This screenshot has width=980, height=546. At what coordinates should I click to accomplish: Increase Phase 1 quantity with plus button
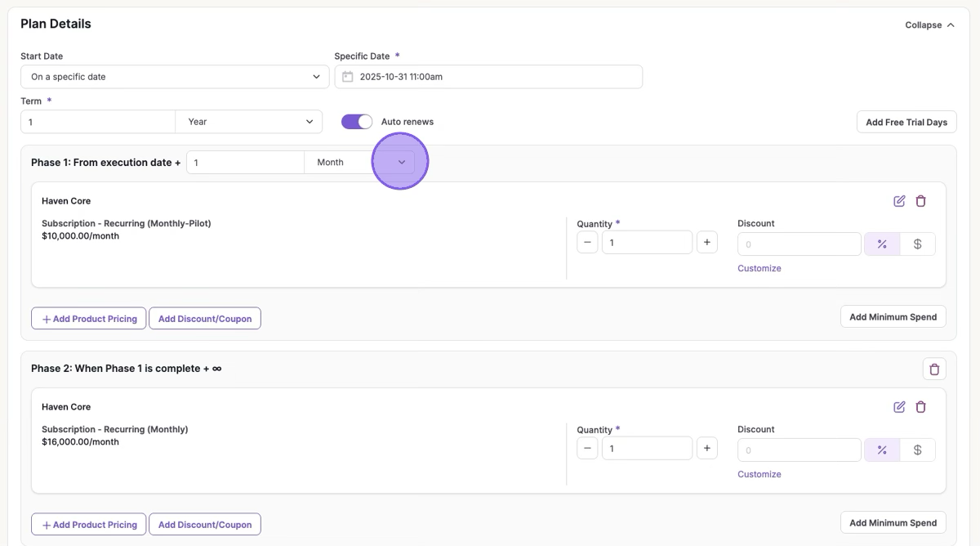pos(706,243)
